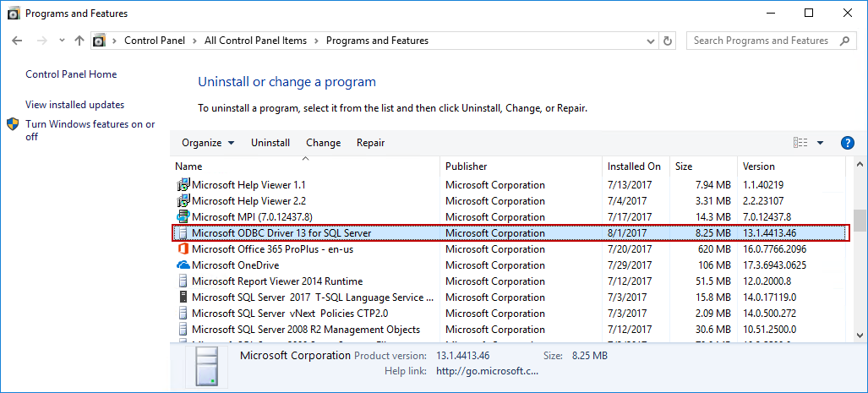Refresh the Programs and Features list
Viewport: 868px width, 393px height.
[669, 41]
